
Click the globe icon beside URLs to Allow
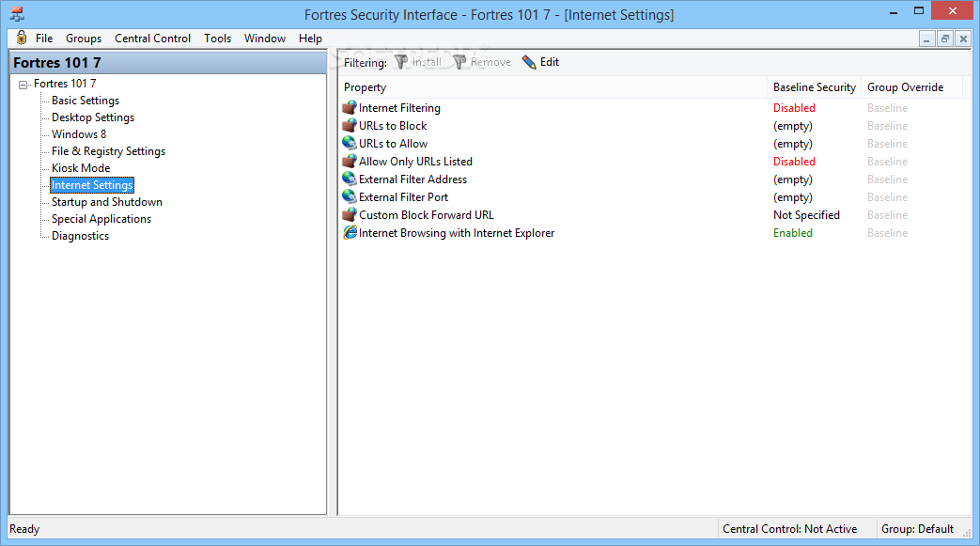click(350, 143)
